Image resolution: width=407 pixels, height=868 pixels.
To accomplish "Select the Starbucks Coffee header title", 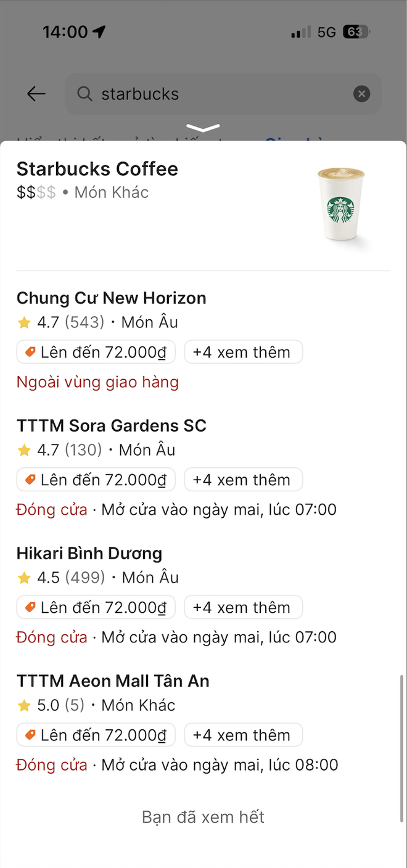I will click(x=97, y=169).
